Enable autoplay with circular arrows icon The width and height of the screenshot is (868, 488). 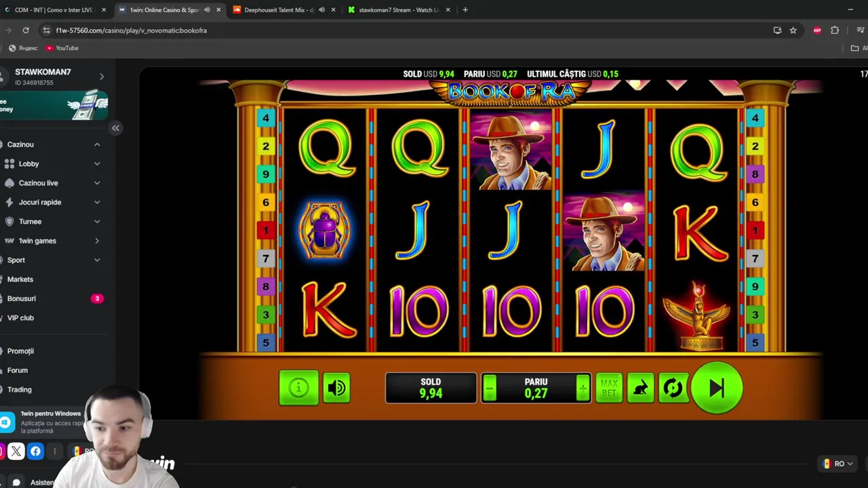672,388
